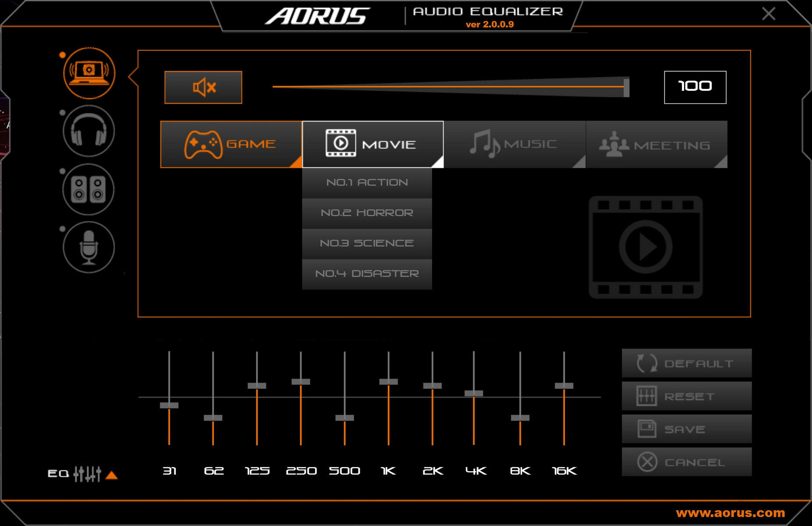Click the game controller icon
Viewport: 812px width, 526px height.
click(x=203, y=144)
